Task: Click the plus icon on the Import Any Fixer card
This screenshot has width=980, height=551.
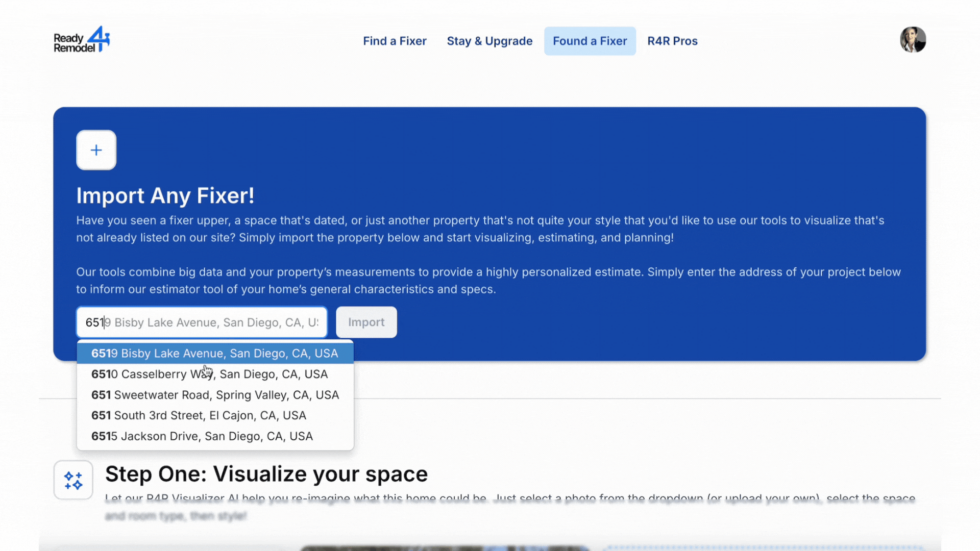Action: click(96, 149)
